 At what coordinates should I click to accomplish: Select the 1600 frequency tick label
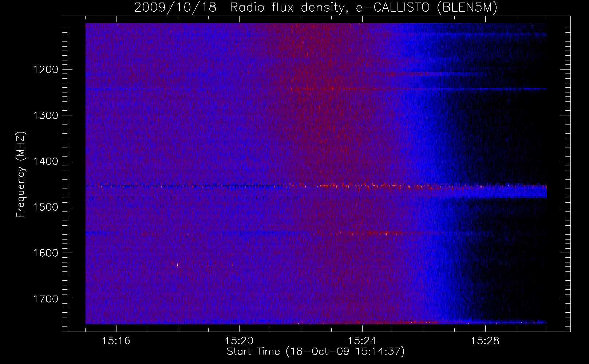46,253
